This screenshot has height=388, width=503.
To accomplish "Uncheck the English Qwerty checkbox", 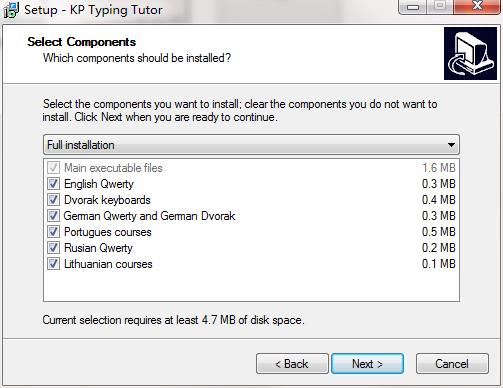I will 53,184.
